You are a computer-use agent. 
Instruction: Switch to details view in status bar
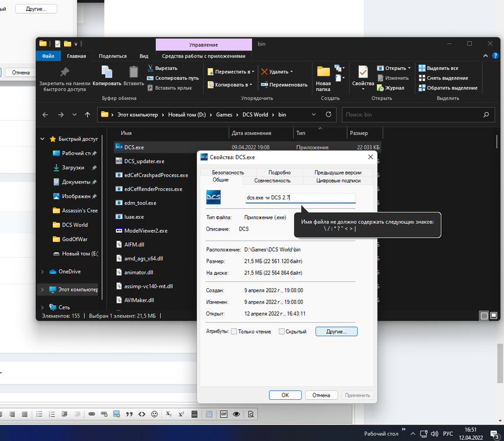484,316
